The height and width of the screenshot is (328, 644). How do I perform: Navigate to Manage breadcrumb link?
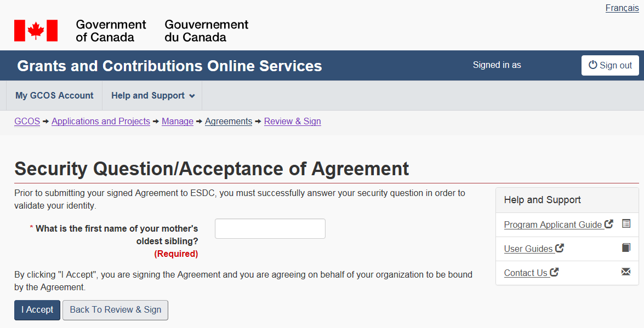(177, 121)
